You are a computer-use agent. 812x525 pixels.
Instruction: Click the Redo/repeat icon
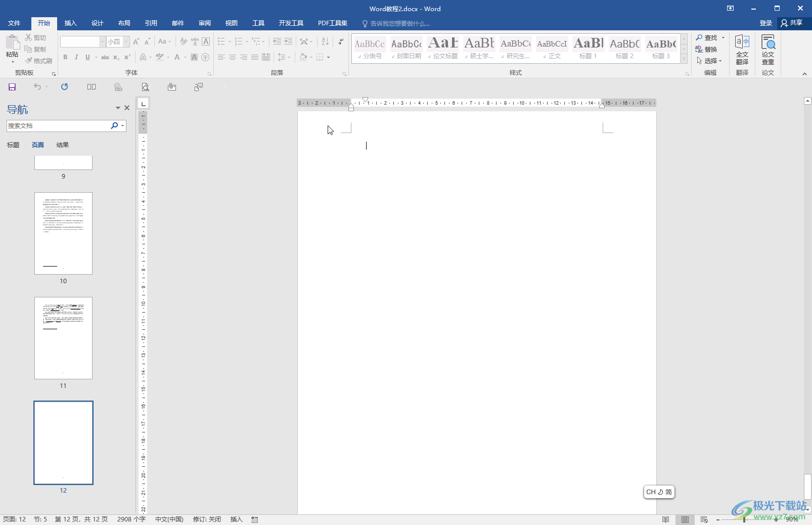[64, 87]
